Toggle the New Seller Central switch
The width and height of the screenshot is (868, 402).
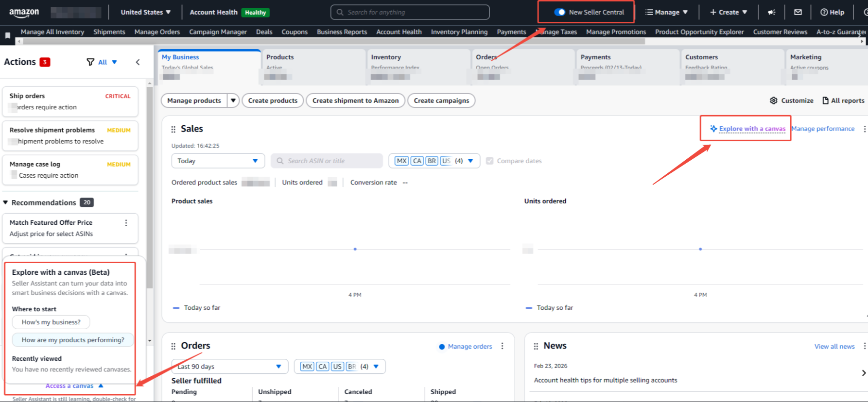560,12
